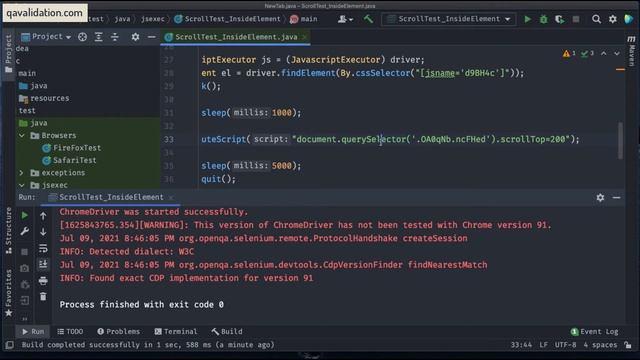640x360 pixels.
Task: Select the green java folder under test
Action: (33, 123)
